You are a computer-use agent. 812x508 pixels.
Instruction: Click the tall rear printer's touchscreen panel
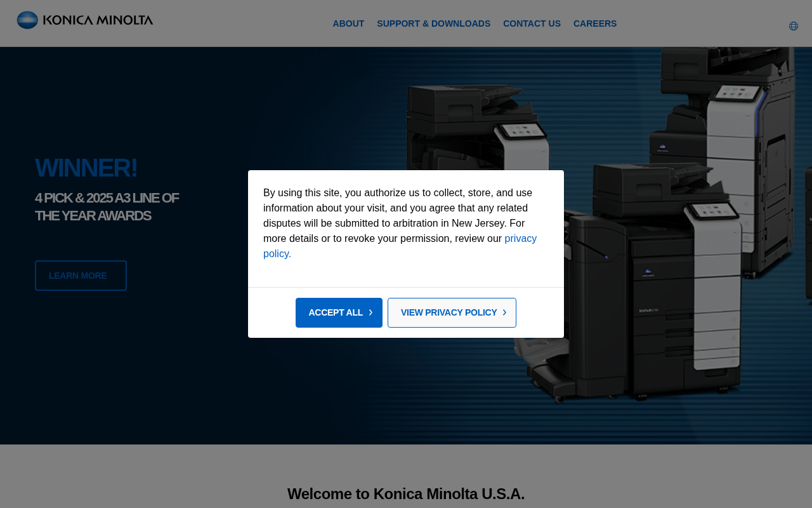[x=737, y=93]
